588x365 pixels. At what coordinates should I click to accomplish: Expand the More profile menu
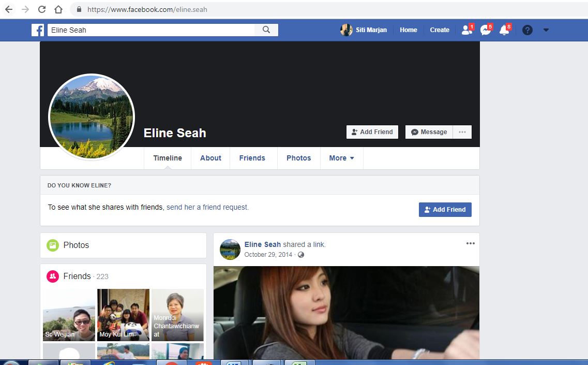tap(341, 158)
